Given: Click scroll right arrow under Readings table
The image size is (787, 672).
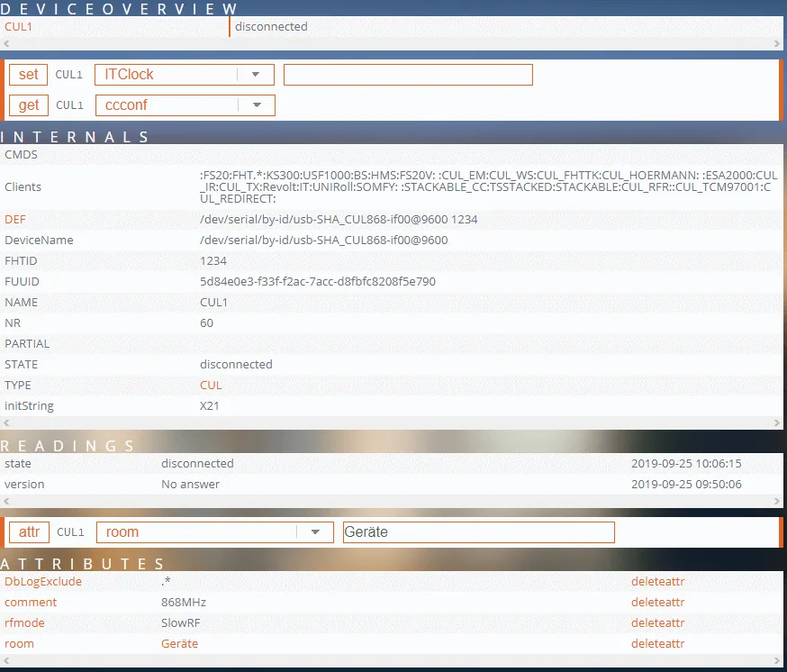Looking at the screenshot, I should 777,501.
